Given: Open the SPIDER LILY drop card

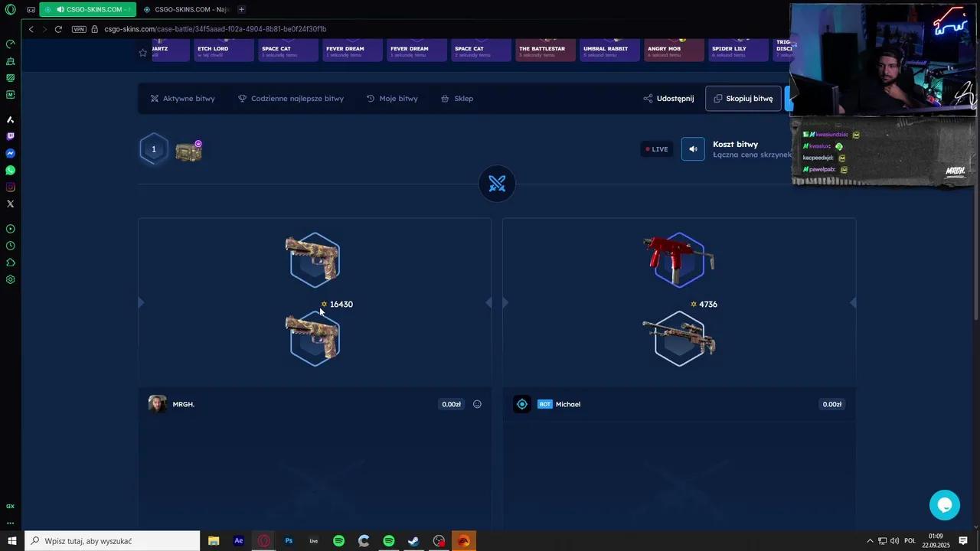Looking at the screenshot, I should pos(738,50).
